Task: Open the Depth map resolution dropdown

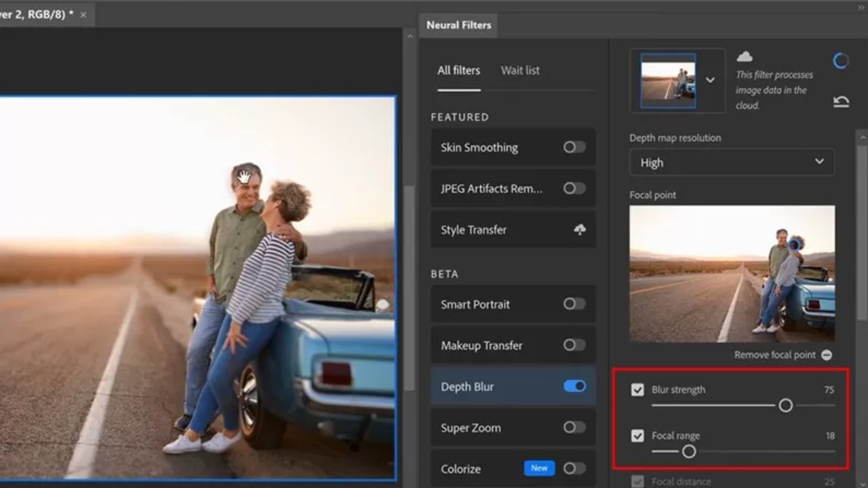Action: point(731,162)
